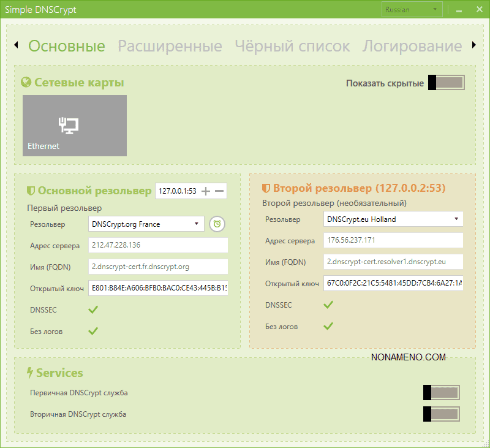The image size is (490, 448).
Task: Expand the DNSCrypt.org France resolver dropdown
Action: pos(146,224)
